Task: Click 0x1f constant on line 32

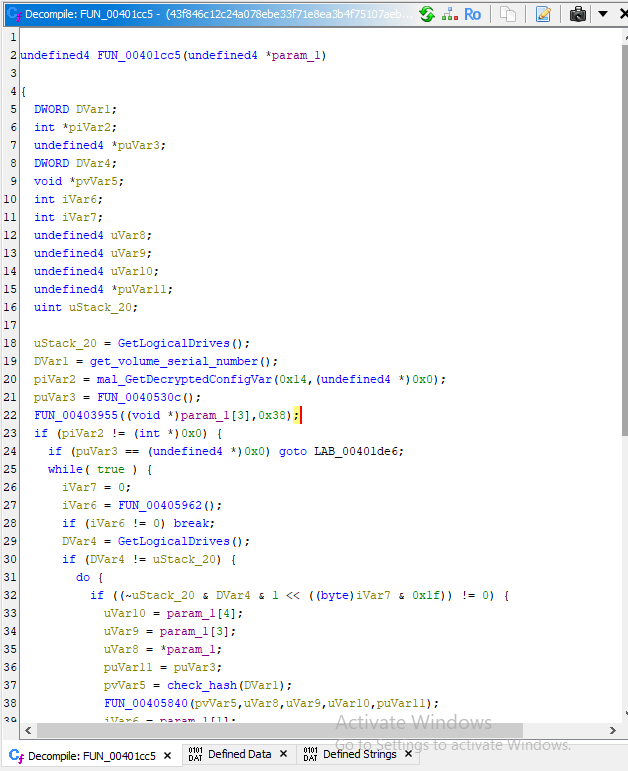Action: [426, 595]
